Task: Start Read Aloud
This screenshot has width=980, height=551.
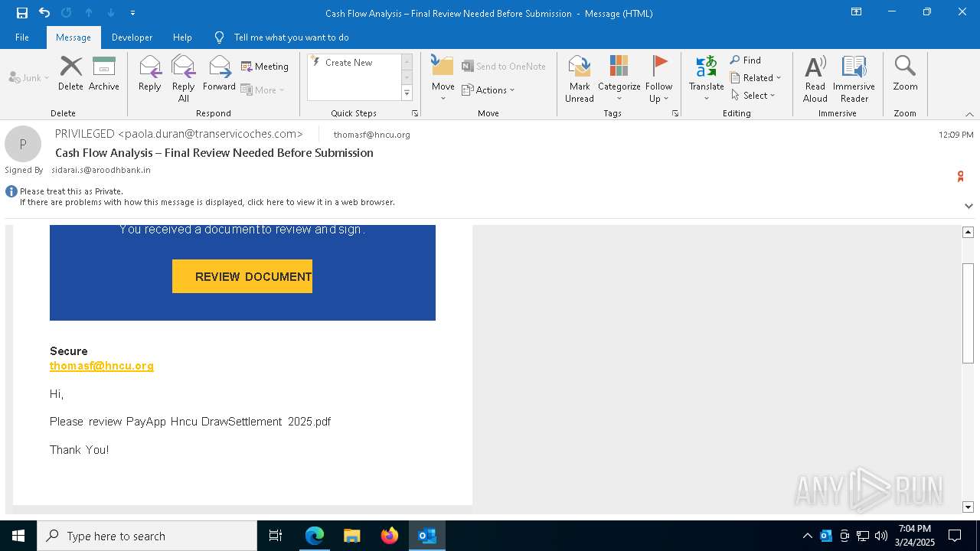Action: [x=815, y=79]
